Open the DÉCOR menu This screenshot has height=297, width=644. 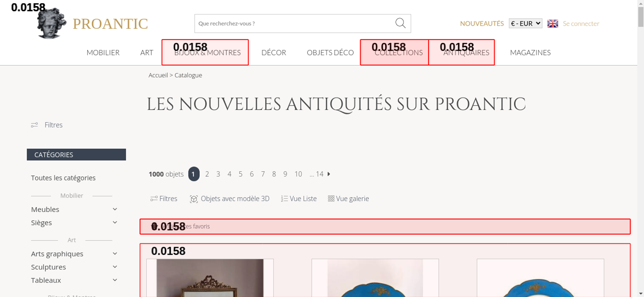click(x=274, y=52)
